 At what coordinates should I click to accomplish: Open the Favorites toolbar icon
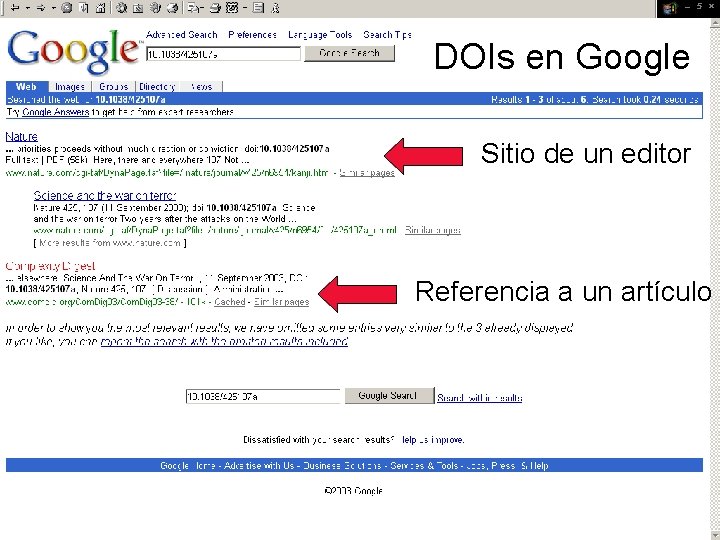(x=138, y=8)
